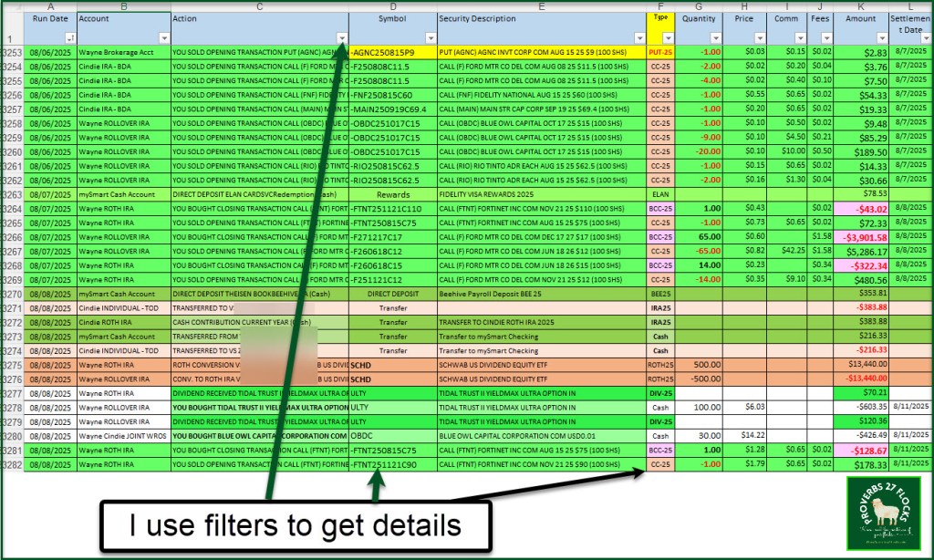Open the Run Date filter dropdown

pos(69,38)
